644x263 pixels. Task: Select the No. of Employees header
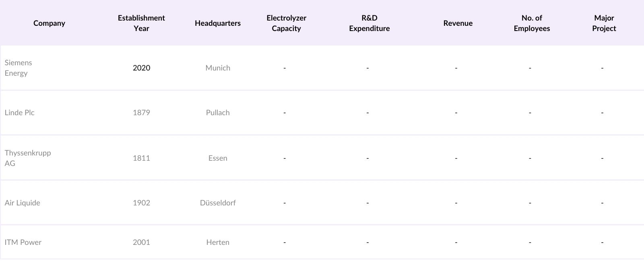(x=532, y=23)
